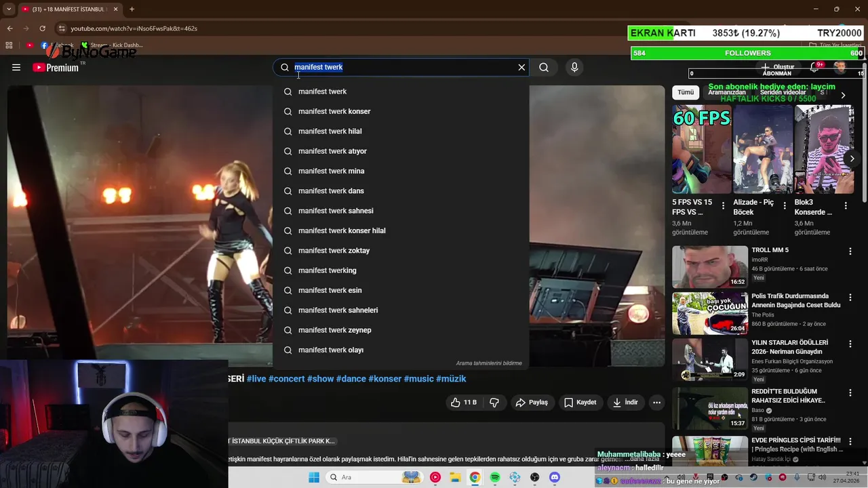Select suggestion "manifest twerk sahnesi"
868x488 pixels.
401,211
